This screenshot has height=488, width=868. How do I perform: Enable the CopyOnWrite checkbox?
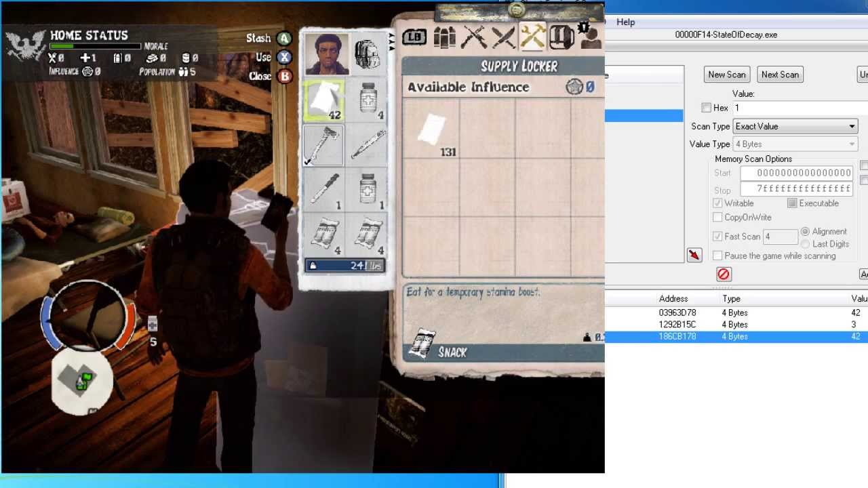[x=717, y=218]
